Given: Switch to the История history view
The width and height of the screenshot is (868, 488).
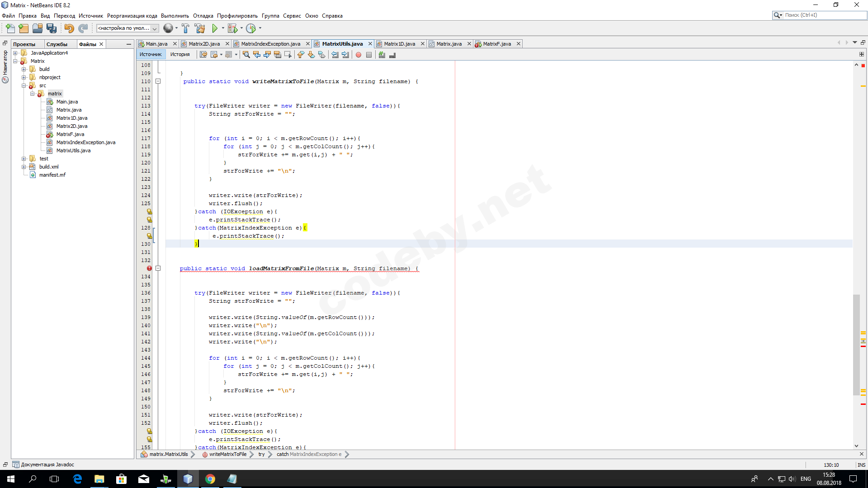Looking at the screenshot, I should [x=180, y=55].
